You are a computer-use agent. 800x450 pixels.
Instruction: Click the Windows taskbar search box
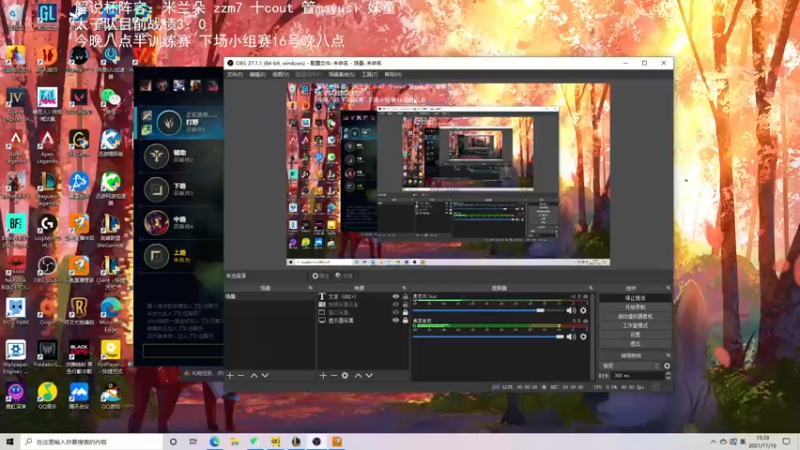tap(92, 442)
